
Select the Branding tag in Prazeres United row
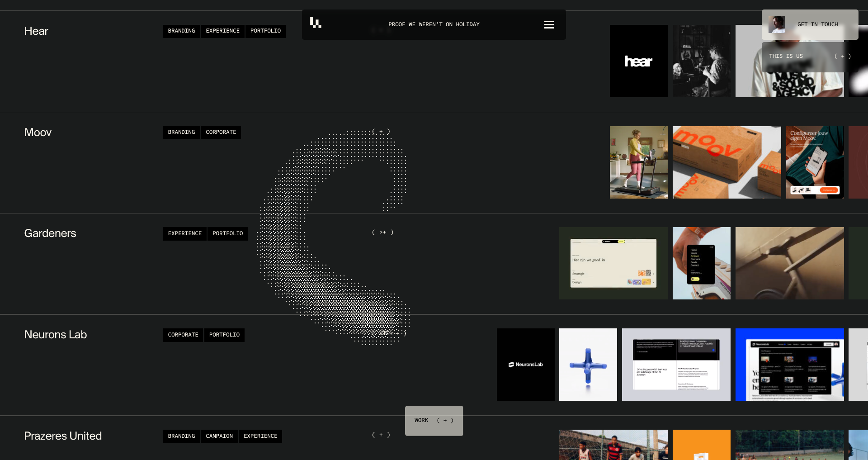[x=181, y=436]
